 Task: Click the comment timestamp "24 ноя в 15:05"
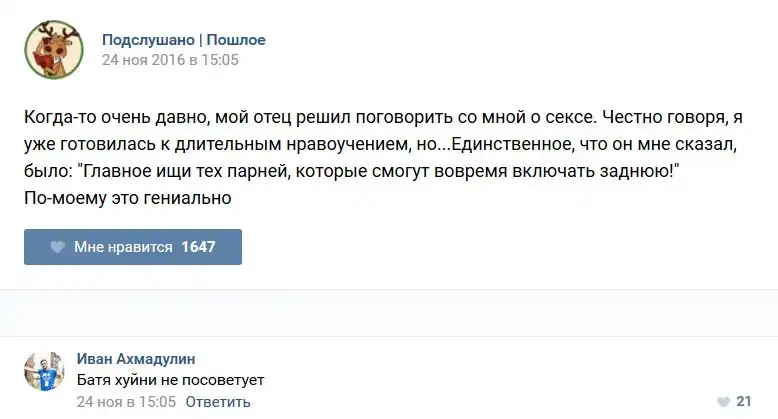126,402
